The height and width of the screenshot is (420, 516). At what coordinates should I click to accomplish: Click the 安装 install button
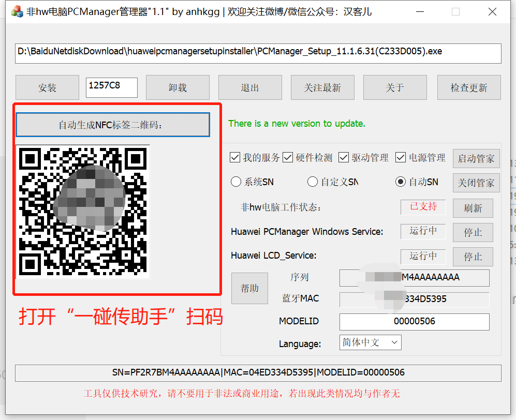(47, 87)
